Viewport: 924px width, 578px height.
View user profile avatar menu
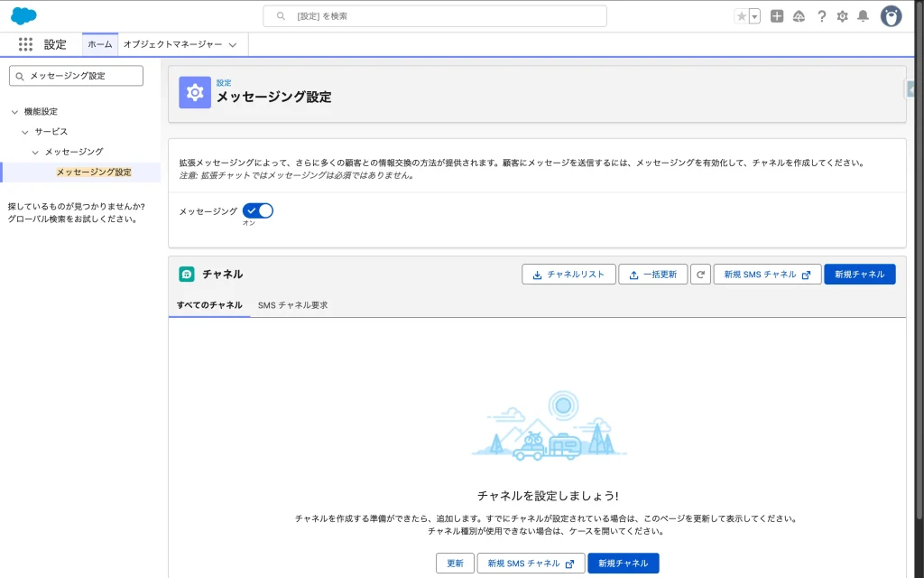pos(891,16)
